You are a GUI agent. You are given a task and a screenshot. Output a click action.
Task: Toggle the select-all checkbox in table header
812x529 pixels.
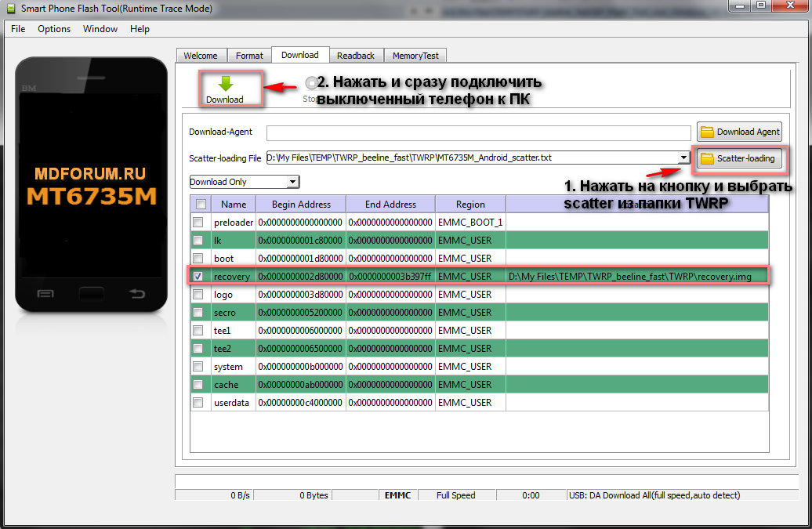point(201,205)
